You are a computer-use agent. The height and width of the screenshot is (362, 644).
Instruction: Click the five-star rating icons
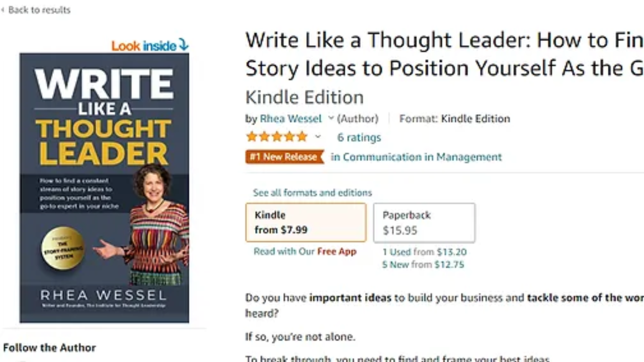pyautogui.click(x=276, y=137)
